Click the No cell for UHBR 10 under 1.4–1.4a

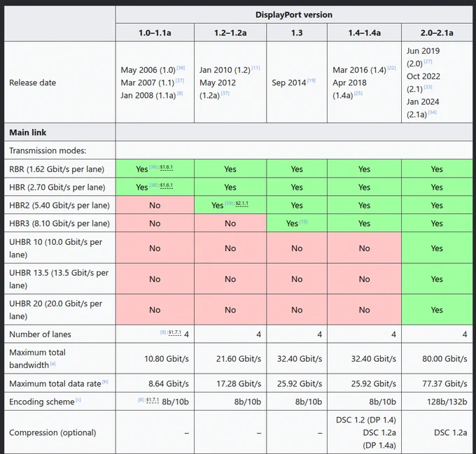(364, 248)
